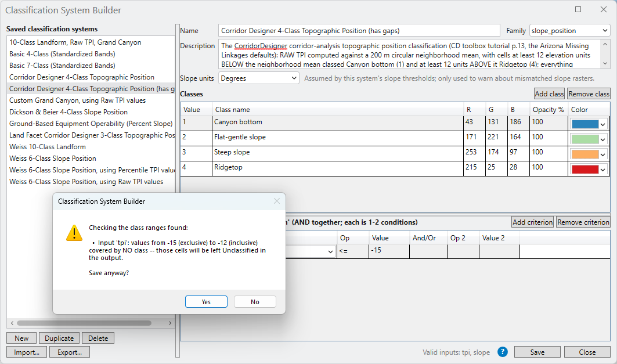Viewport: 617px width, 364px height.
Task: Click the bottom Close button
Action: (x=587, y=352)
